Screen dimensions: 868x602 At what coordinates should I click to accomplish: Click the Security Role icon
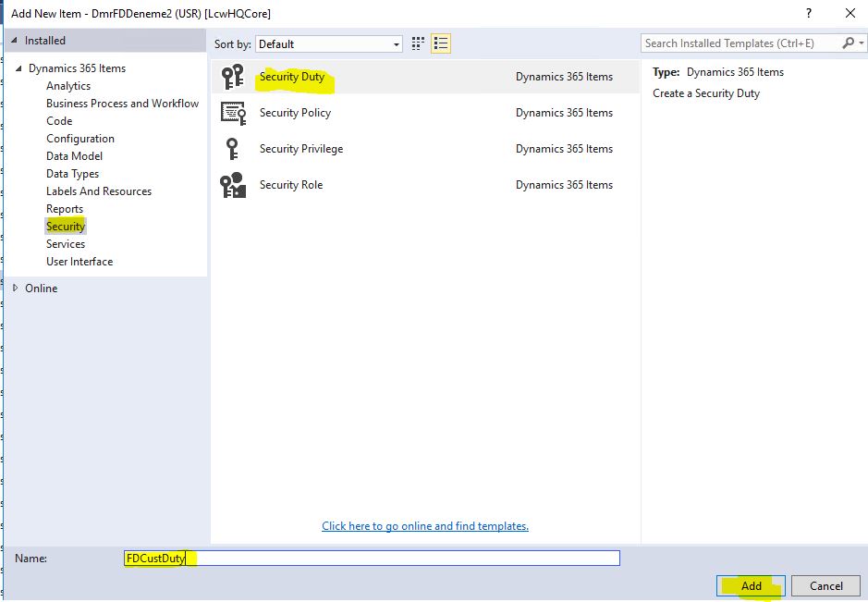[x=232, y=185]
